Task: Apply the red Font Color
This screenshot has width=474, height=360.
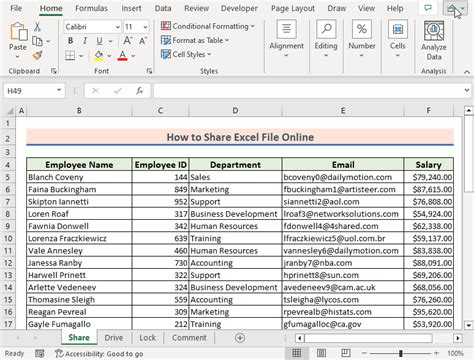Action: pyautogui.click(x=122, y=56)
